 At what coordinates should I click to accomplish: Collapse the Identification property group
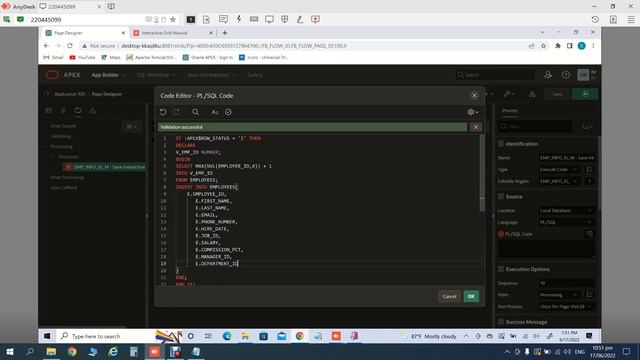501,144
